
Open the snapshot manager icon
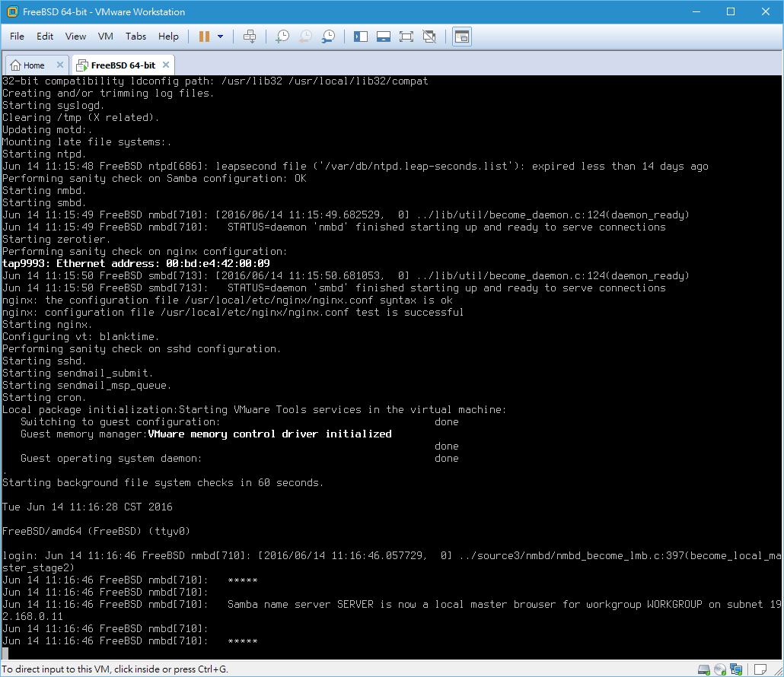(x=329, y=37)
